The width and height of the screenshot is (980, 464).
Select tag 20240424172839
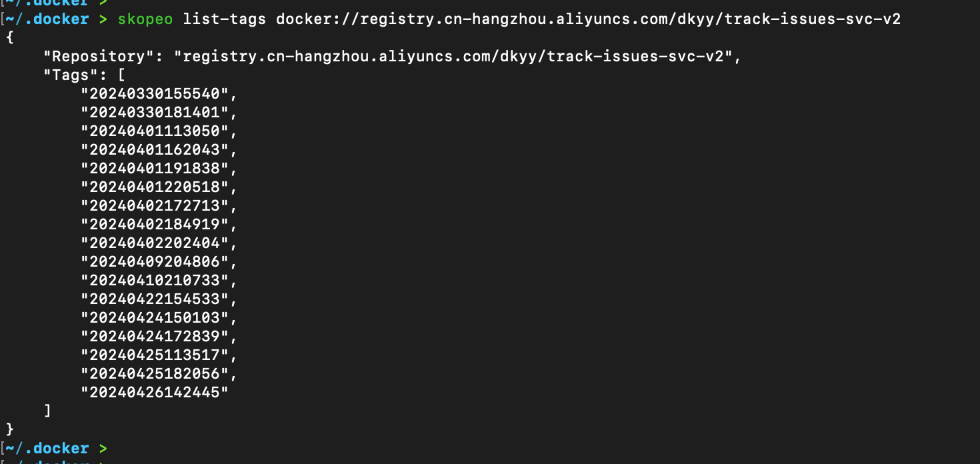[155, 336]
